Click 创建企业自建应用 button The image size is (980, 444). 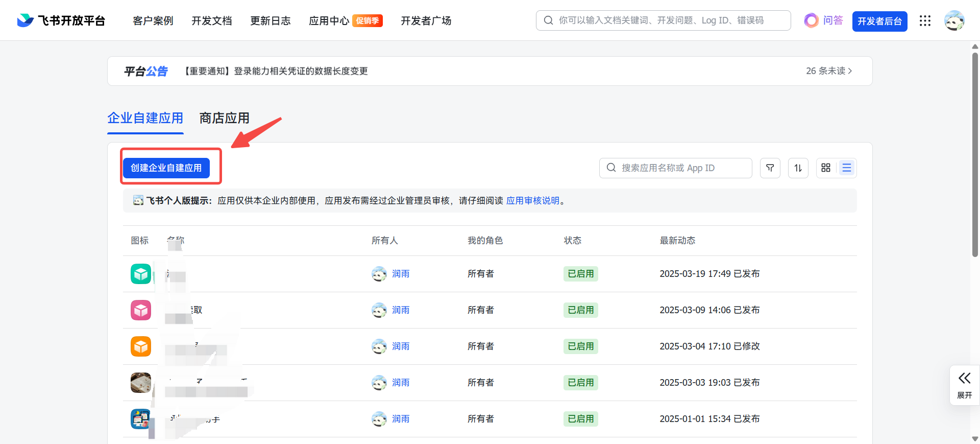coord(166,168)
